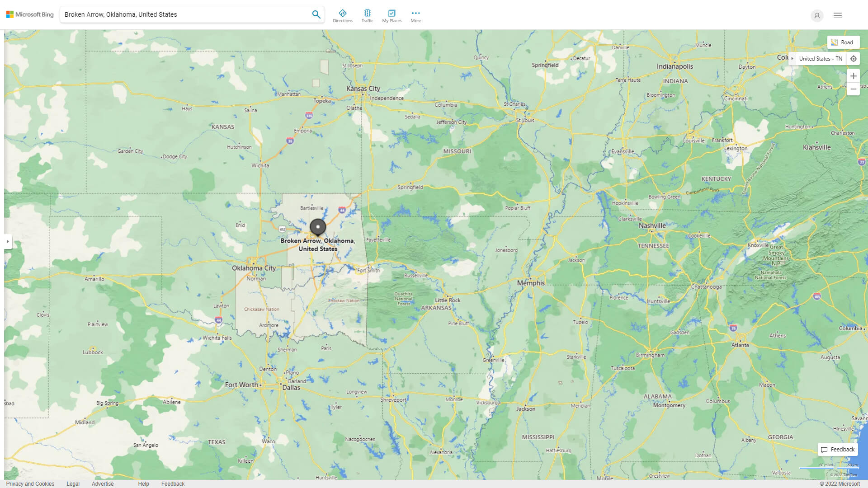Click the Feedback button on the map
868x488 pixels.
point(837,449)
